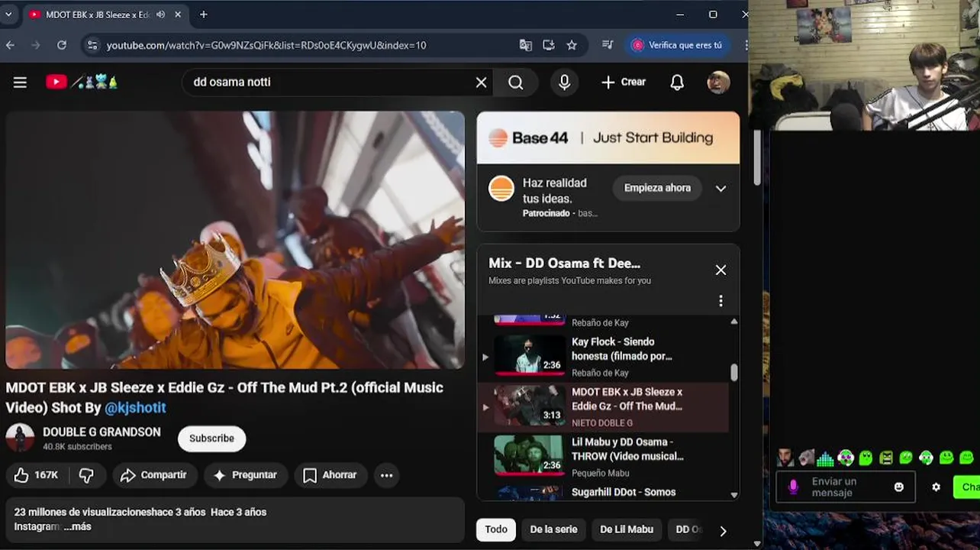Show more filter chips with right arrow
The width and height of the screenshot is (980, 550).
[x=723, y=530]
